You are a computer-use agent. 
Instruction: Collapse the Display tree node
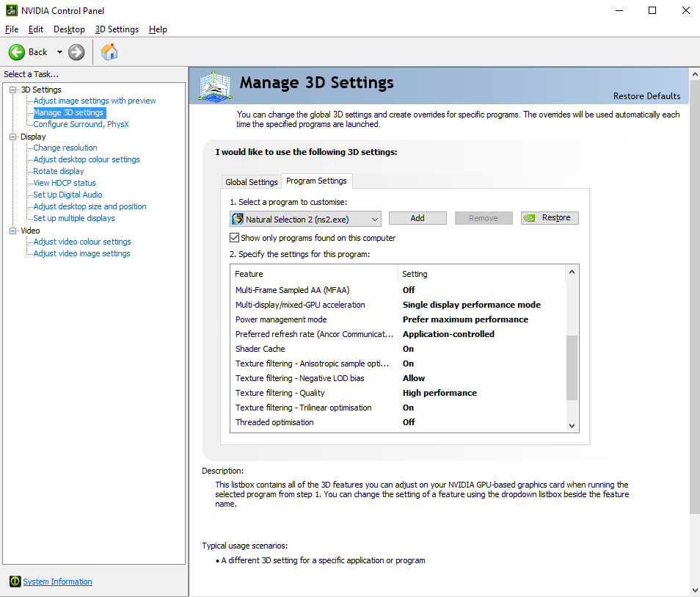click(x=13, y=137)
